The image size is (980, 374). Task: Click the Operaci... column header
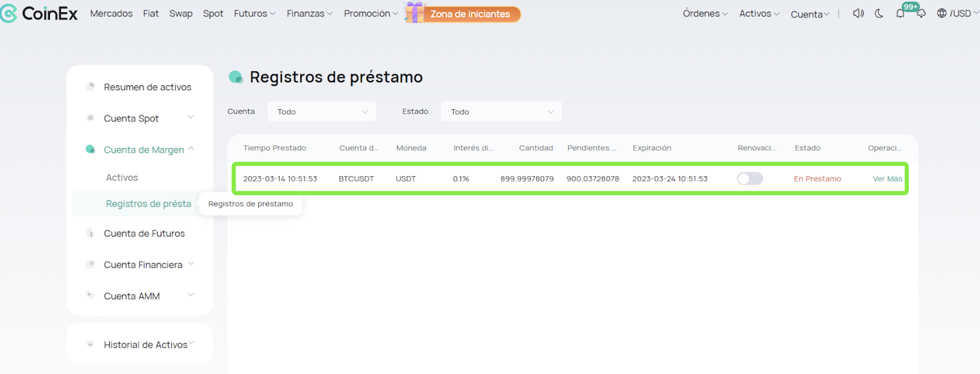[x=885, y=148]
